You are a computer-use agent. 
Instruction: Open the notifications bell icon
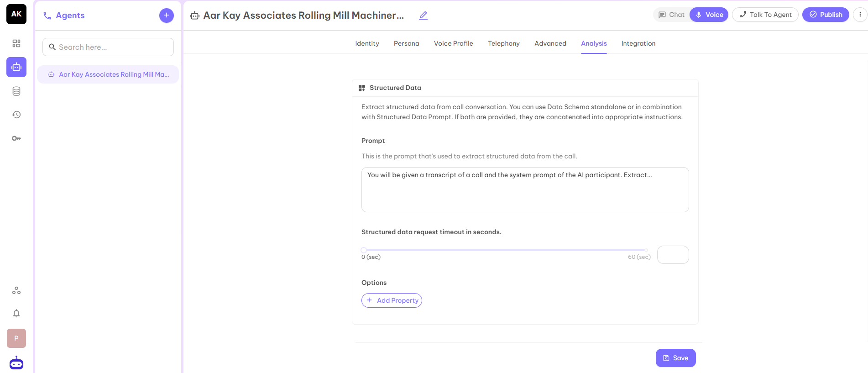tap(16, 313)
